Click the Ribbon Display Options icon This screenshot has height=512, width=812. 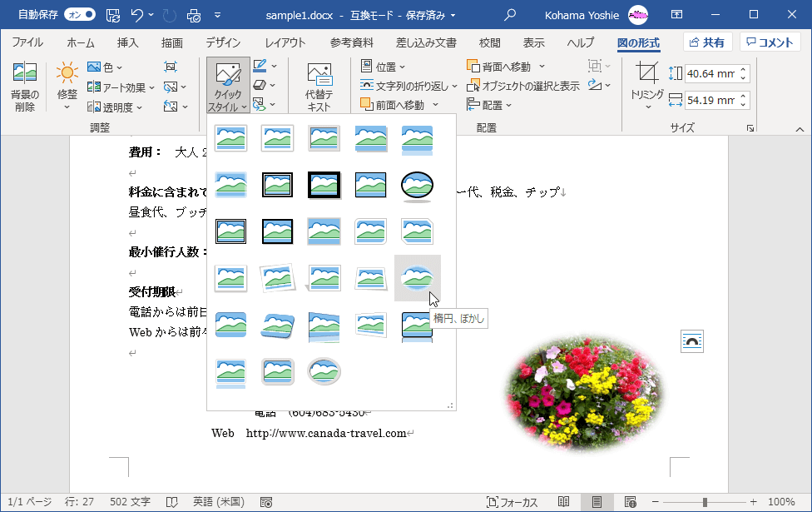(x=677, y=14)
